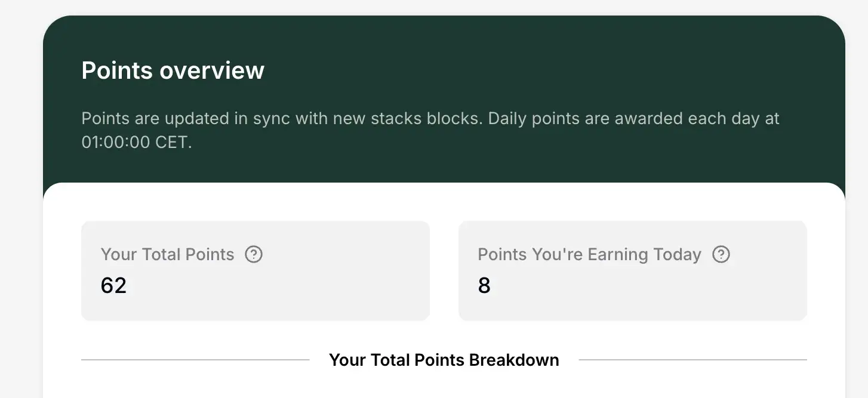
Task: Click today's earning value 8
Action: [484, 286]
